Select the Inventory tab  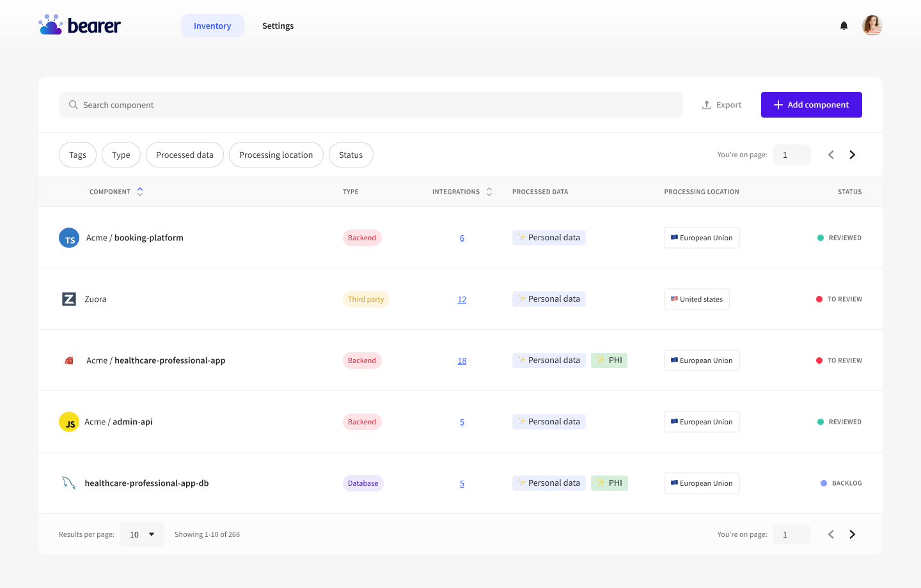coord(212,26)
